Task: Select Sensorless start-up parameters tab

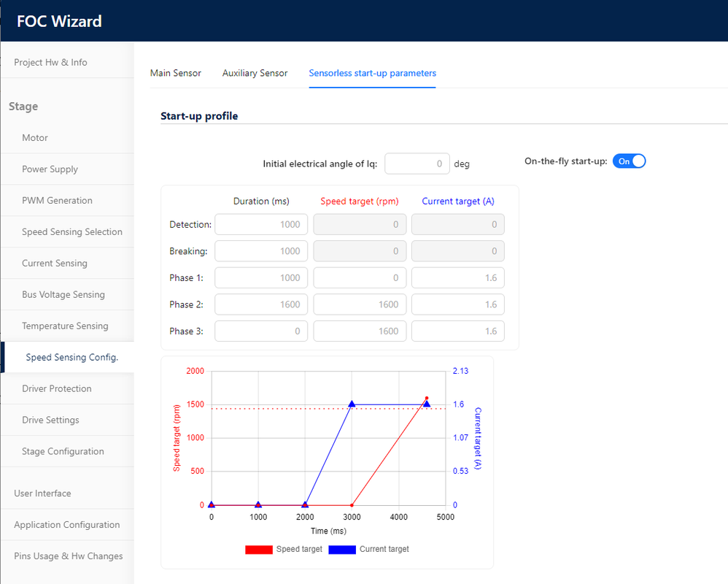Action: [x=372, y=73]
